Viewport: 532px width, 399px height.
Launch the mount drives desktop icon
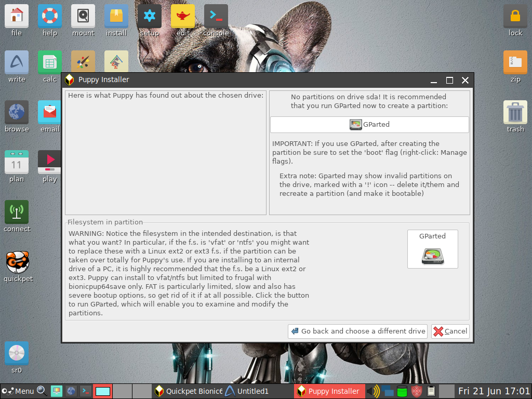coord(83,16)
